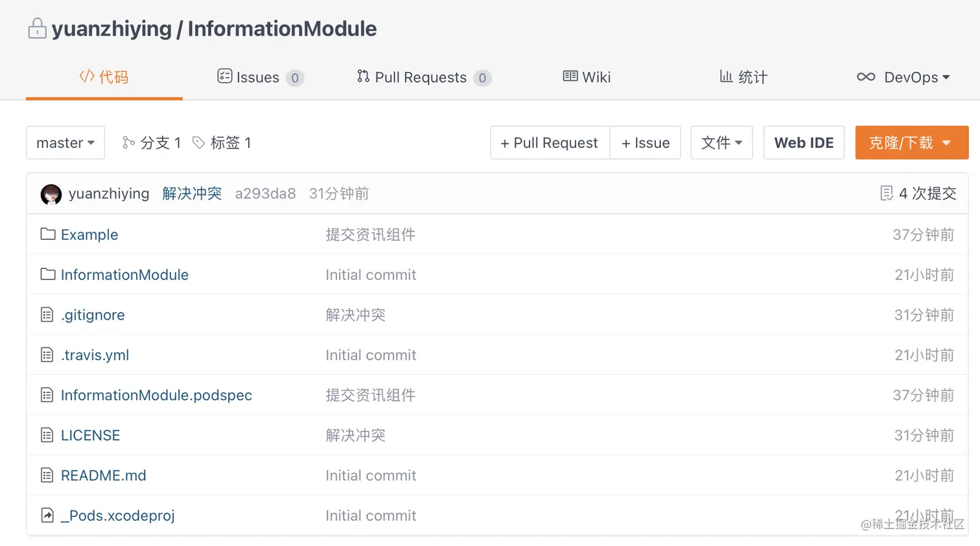Click the Pull Requests count badge showing 0
980x546 pixels.
pos(482,78)
